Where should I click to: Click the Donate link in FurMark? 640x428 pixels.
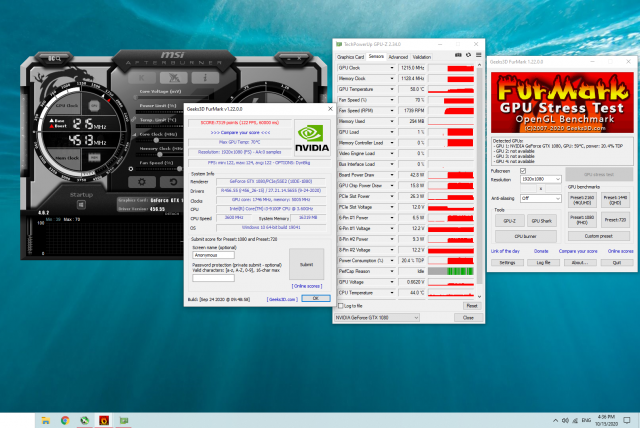(x=541, y=251)
